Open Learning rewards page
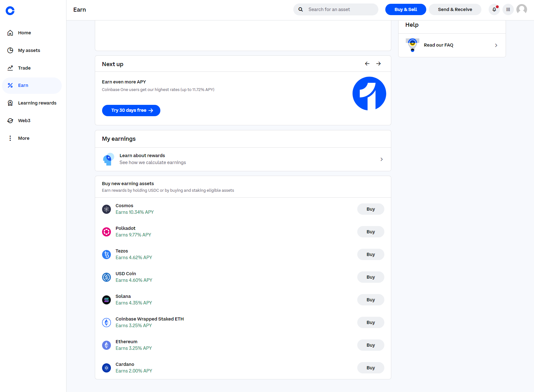The height and width of the screenshot is (392, 534). 32,103
